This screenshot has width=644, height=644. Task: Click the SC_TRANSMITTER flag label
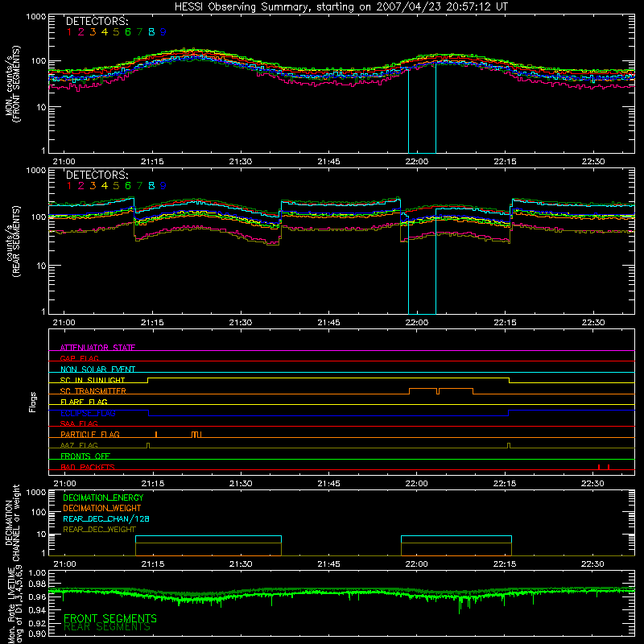tap(93, 390)
